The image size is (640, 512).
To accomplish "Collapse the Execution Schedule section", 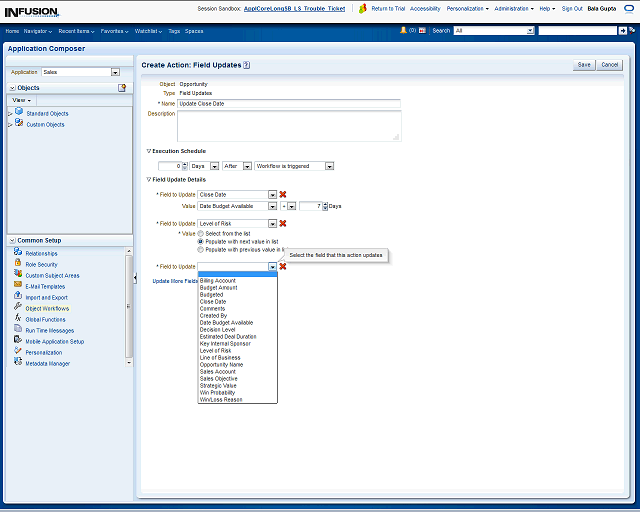I will coord(149,151).
